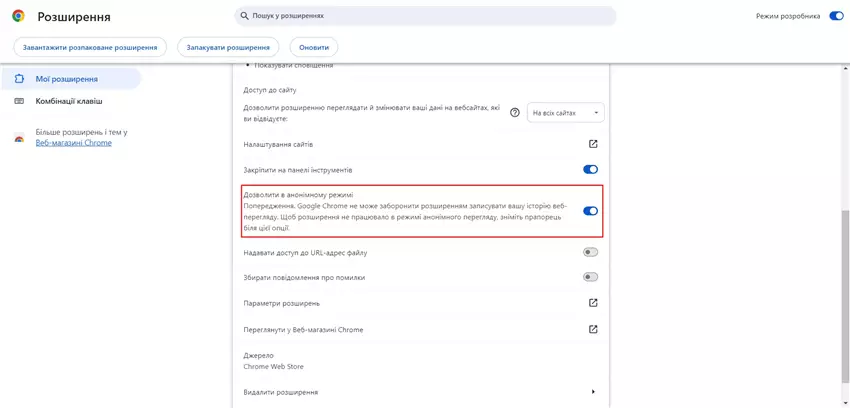Toggle Закріпити на панелі інструментів switch

pyautogui.click(x=590, y=170)
